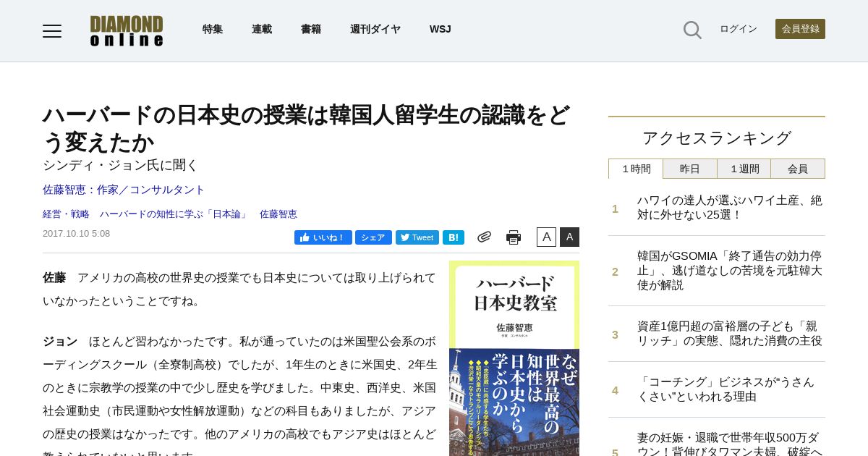Open ranking 4 コーチング article
The width and height of the screenshot is (868, 456).
tap(726, 389)
